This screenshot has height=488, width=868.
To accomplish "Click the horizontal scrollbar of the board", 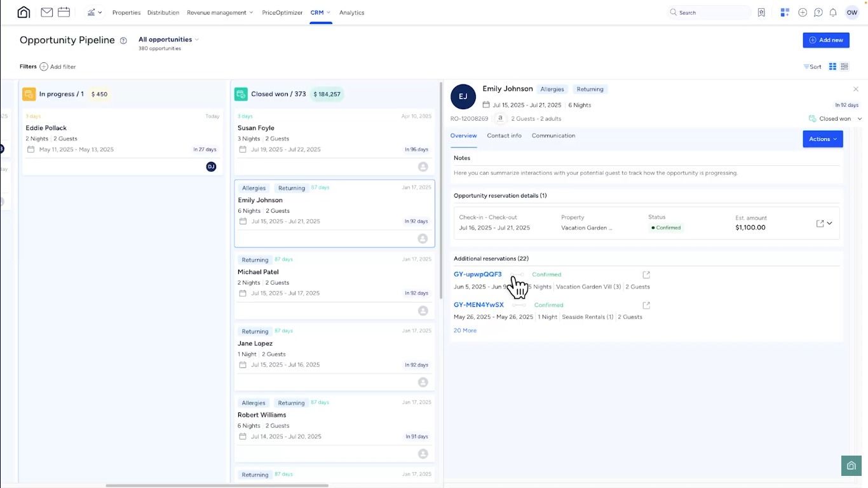I will tap(217, 485).
